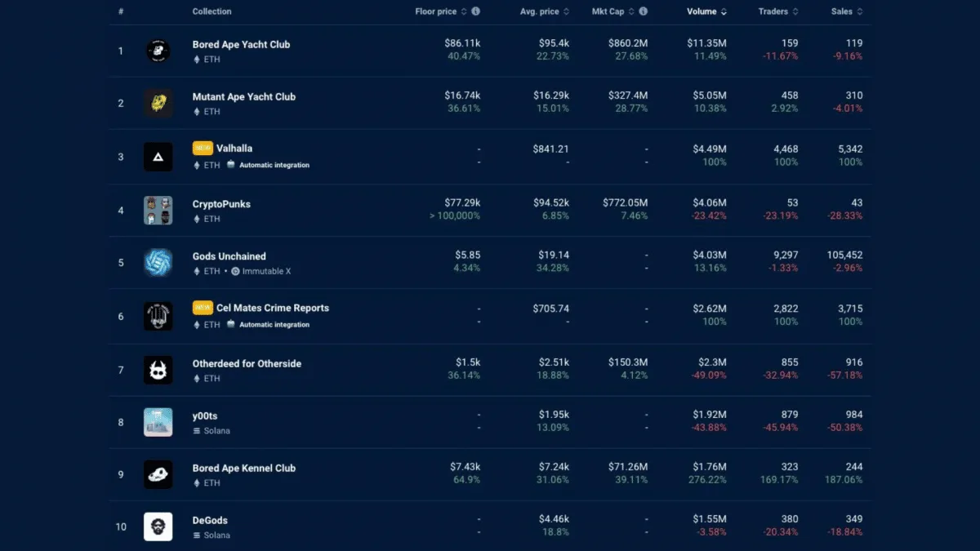
Task: Sort by Avg. price using its arrows
Action: click(x=567, y=11)
